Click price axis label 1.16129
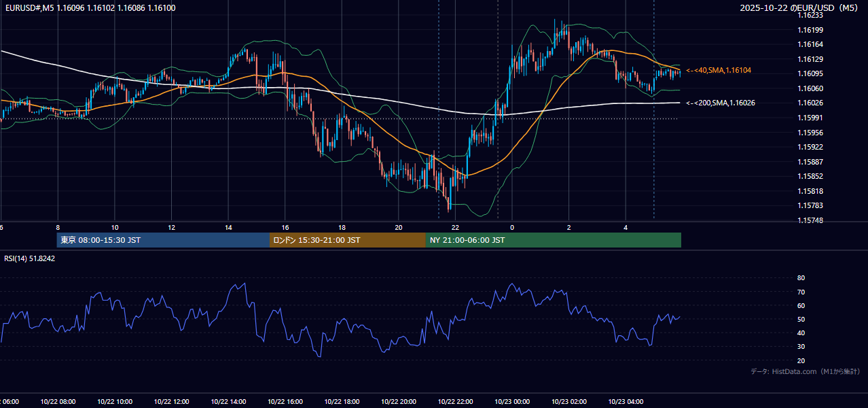This screenshot has width=868, height=408. (810, 59)
